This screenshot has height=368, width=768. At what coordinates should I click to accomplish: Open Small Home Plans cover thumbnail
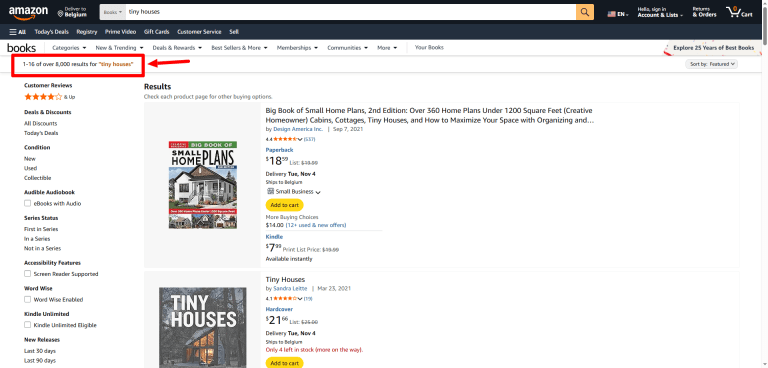(203, 185)
